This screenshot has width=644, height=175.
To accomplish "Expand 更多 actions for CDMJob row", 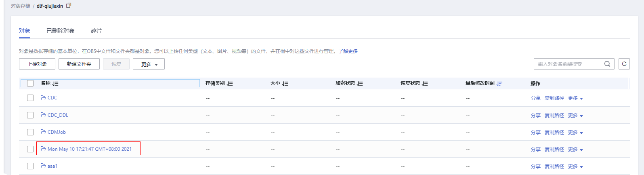I will pyautogui.click(x=575, y=133).
